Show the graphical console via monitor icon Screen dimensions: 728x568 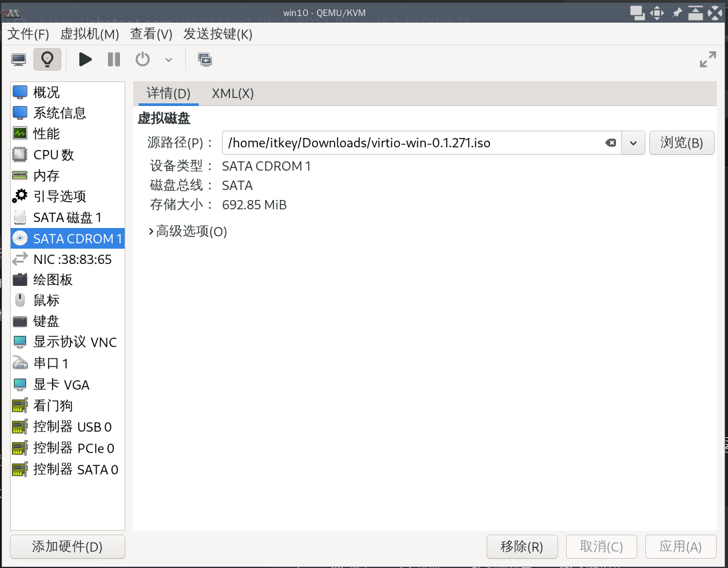coord(18,59)
